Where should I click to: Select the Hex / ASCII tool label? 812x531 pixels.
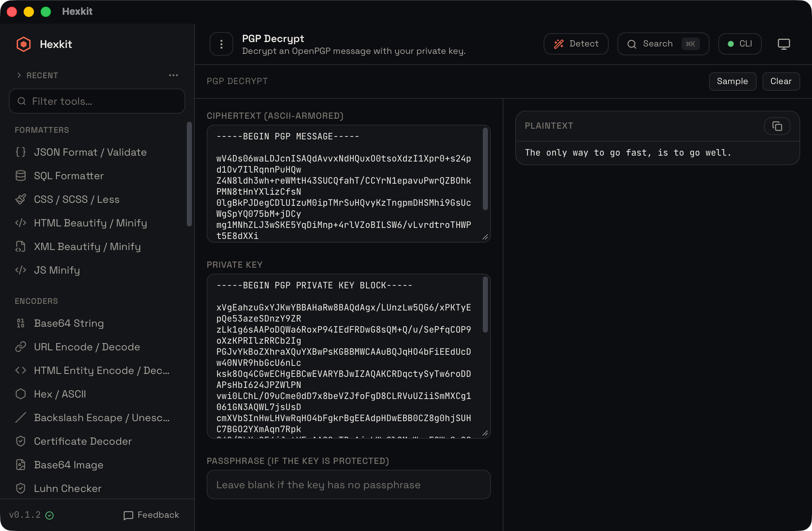click(60, 394)
